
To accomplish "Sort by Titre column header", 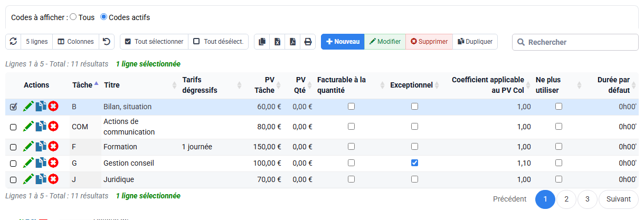I will click(140, 85).
